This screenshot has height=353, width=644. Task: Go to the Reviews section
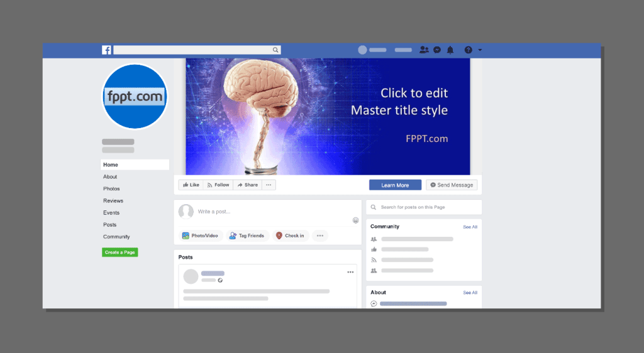coord(113,201)
